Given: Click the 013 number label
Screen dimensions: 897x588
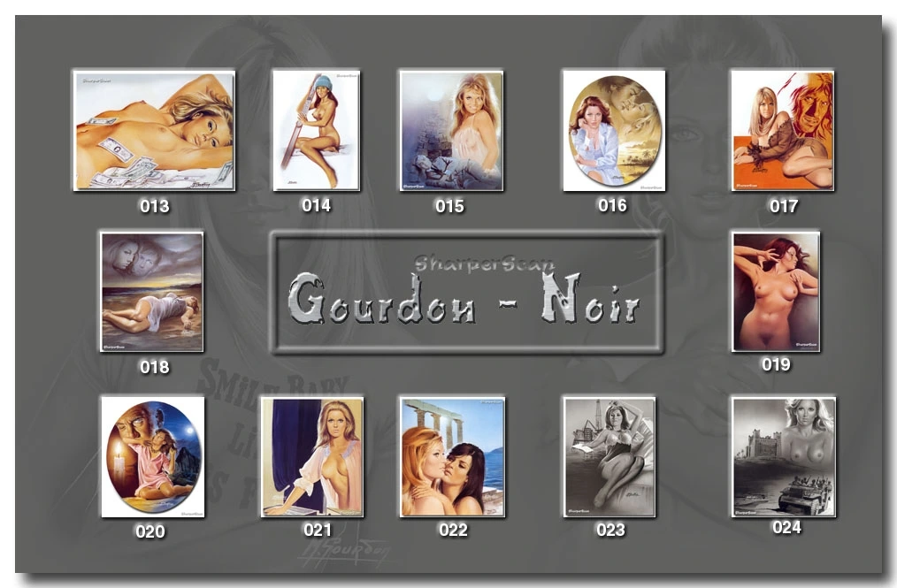Looking at the screenshot, I should [154, 207].
